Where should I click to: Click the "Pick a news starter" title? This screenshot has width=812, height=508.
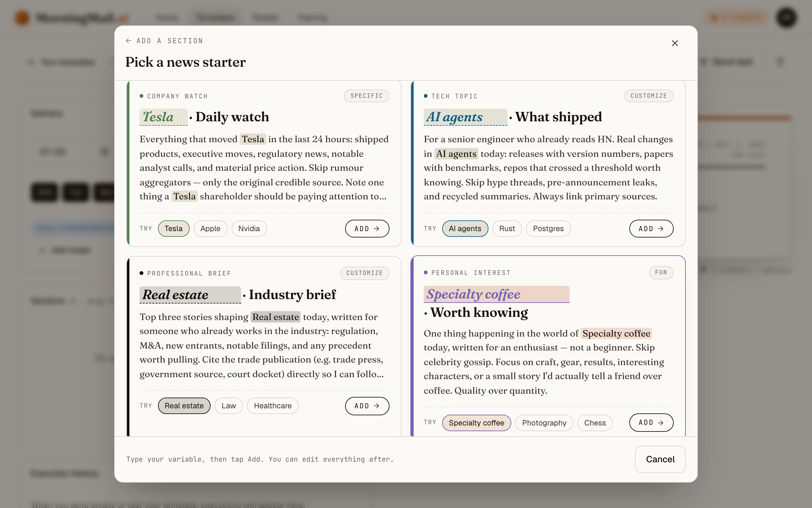point(186,62)
